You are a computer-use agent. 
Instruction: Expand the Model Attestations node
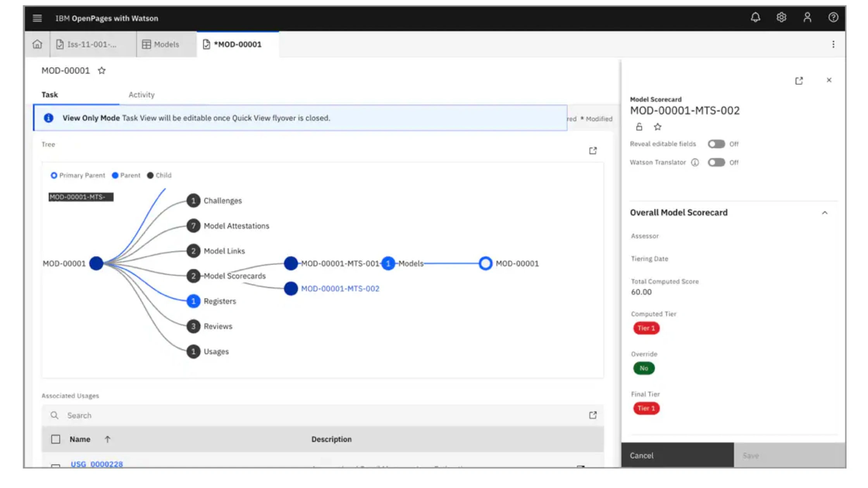pyautogui.click(x=193, y=226)
